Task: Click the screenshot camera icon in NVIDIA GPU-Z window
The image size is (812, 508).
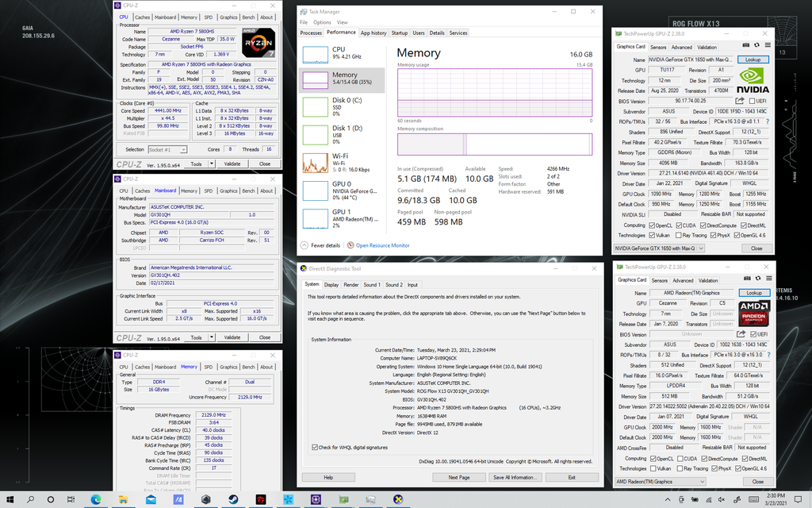Action: [x=745, y=45]
